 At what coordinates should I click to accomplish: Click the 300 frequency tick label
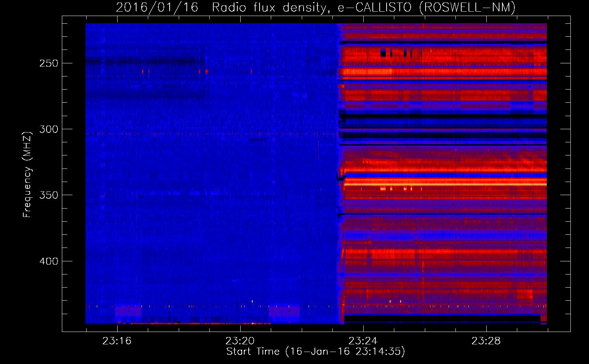click(49, 129)
